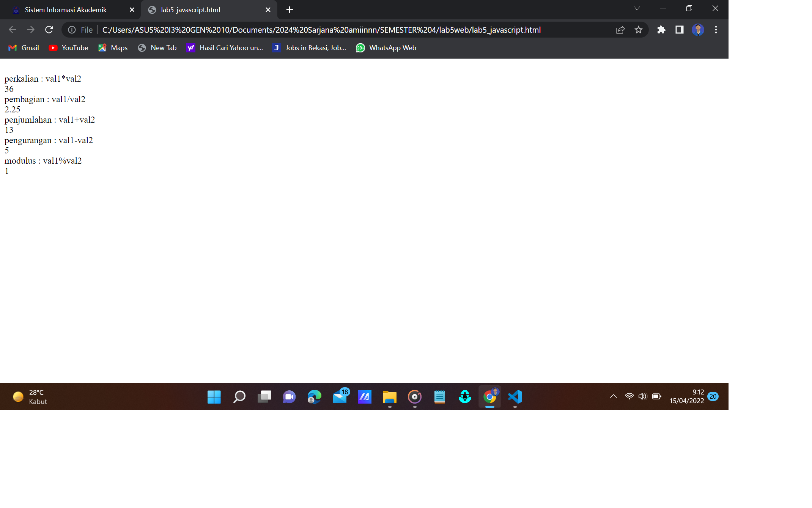Mute system volume from the tray
812x508 pixels.
643,396
